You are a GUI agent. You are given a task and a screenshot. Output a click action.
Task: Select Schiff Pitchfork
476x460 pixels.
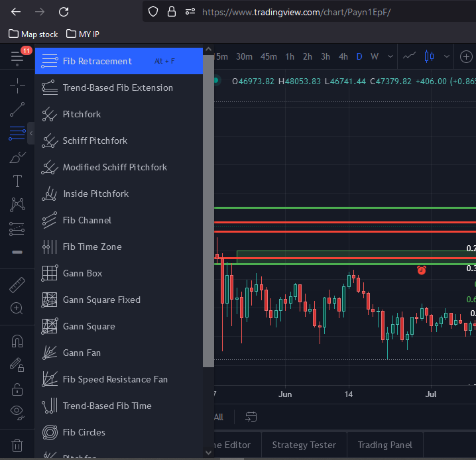[x=119, y=141]
